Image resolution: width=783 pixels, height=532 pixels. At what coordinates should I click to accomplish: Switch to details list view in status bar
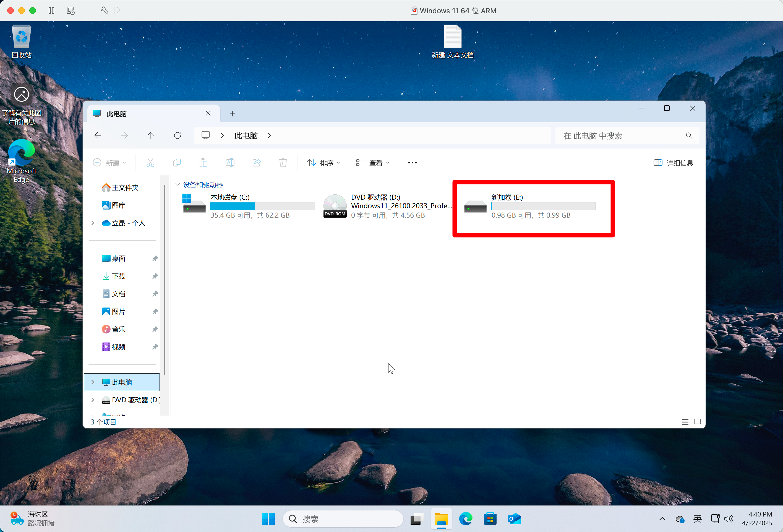click(x=685, y=422)
